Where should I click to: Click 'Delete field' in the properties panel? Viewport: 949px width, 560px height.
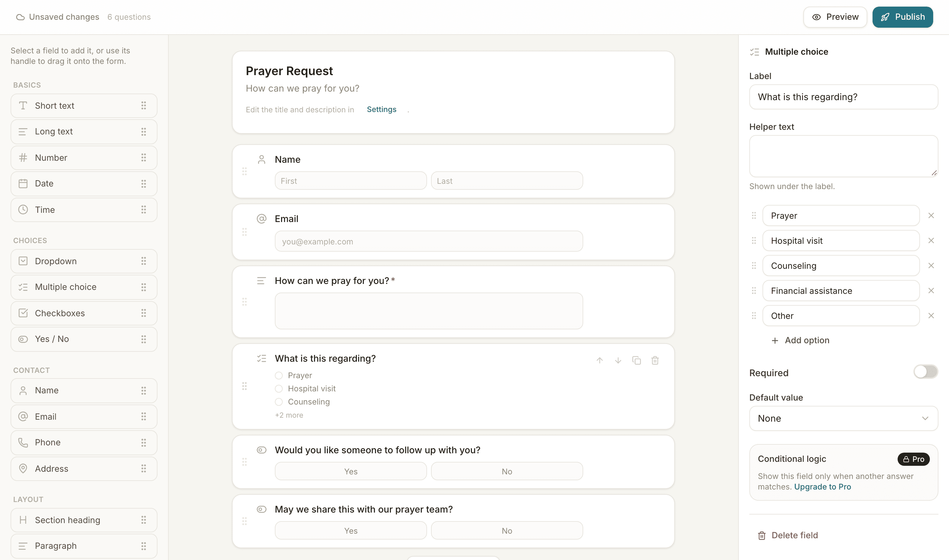click(x=788, y=536)
